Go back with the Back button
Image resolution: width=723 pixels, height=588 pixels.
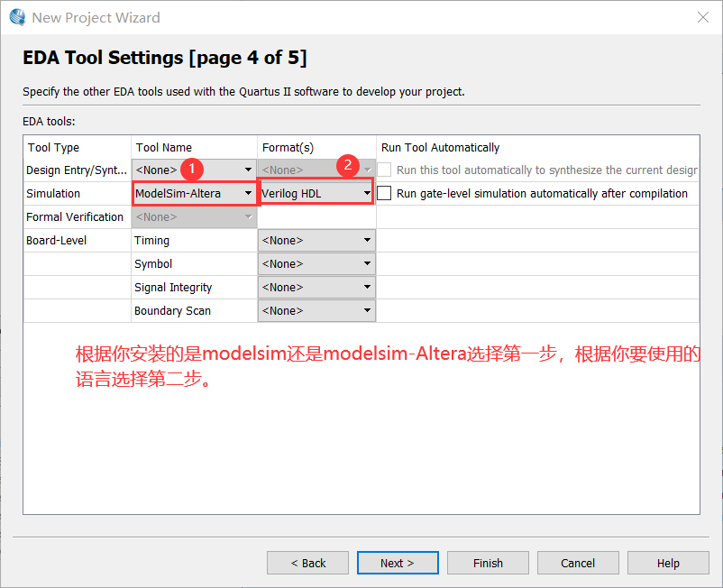307,563
